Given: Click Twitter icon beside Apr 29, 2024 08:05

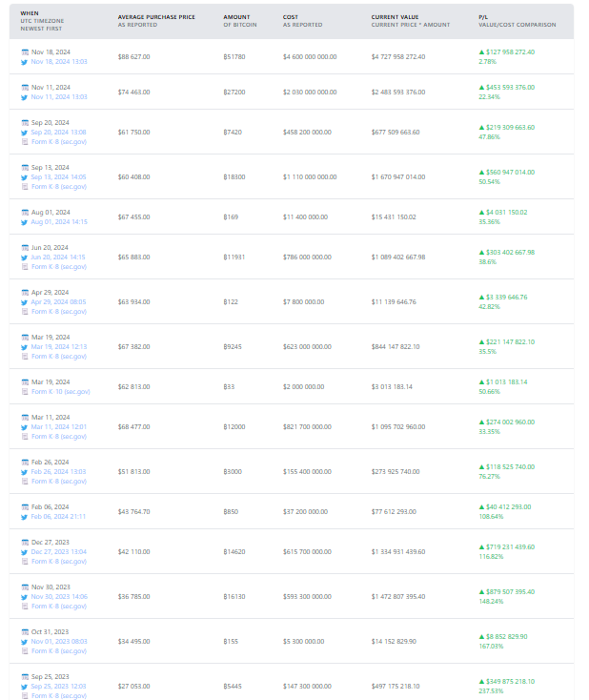Looking at the screenshot, I should click(x=25, y=302).
